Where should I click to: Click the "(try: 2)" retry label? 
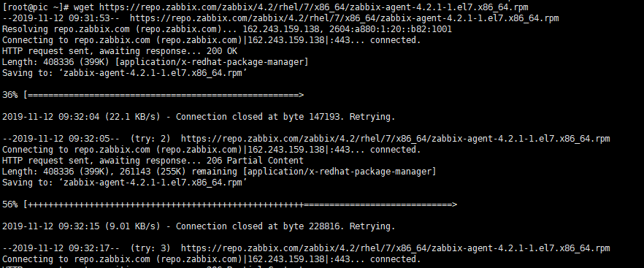tap(150, 139)
